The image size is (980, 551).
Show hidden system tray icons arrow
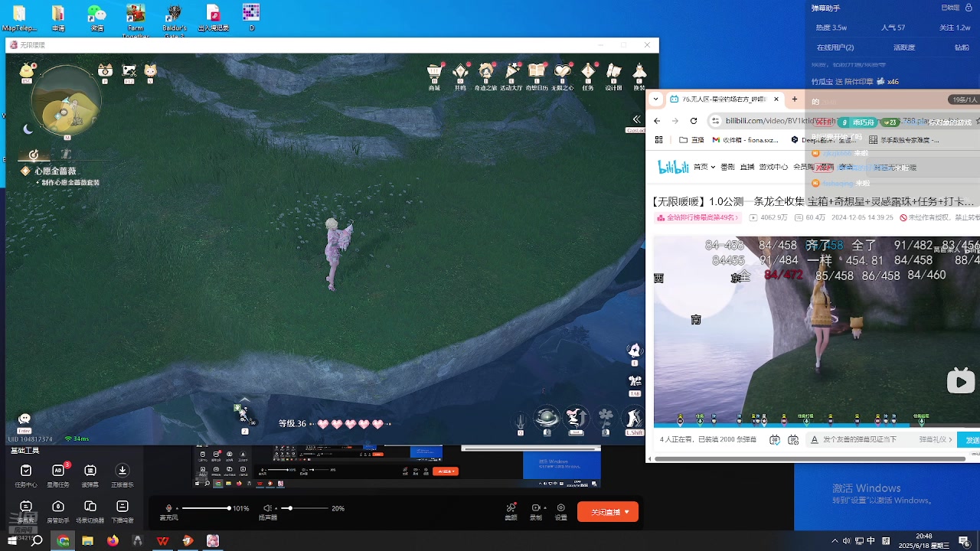[x=835, y=540]
